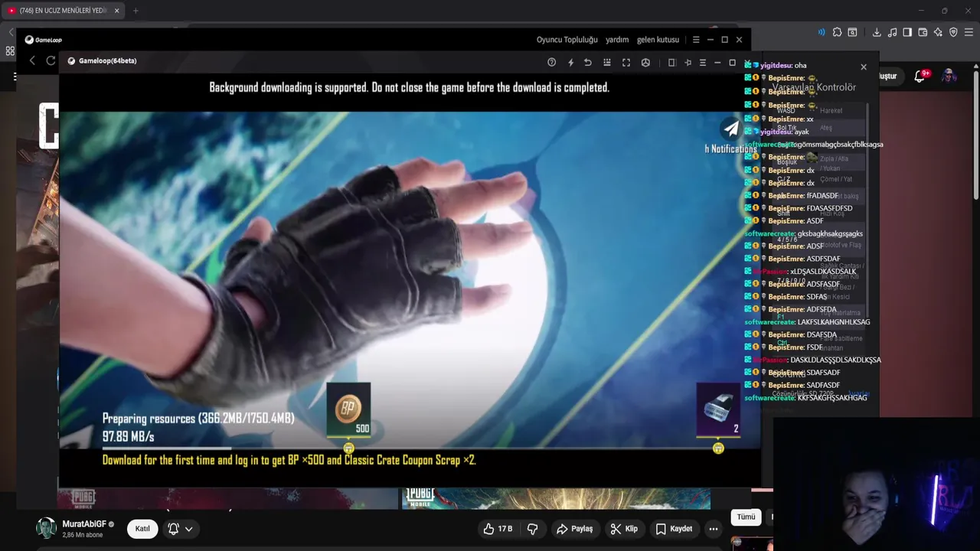This screenshot has height=551, width=980.
Task: Click the 'Katıl' join button
Action: 142,528
